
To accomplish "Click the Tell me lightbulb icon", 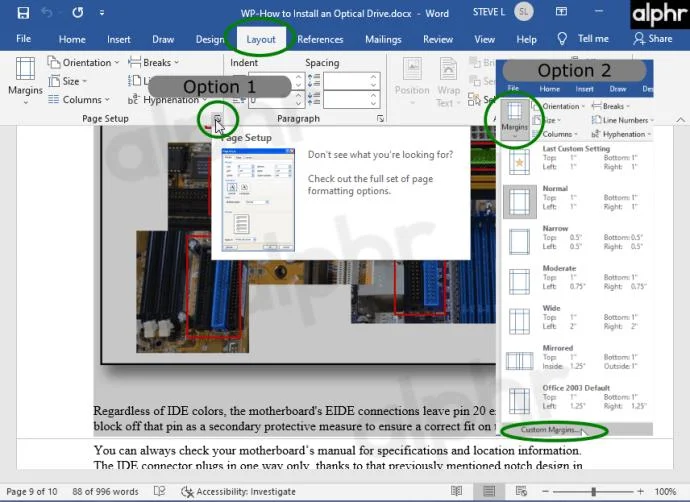I will tap(562, 39).
